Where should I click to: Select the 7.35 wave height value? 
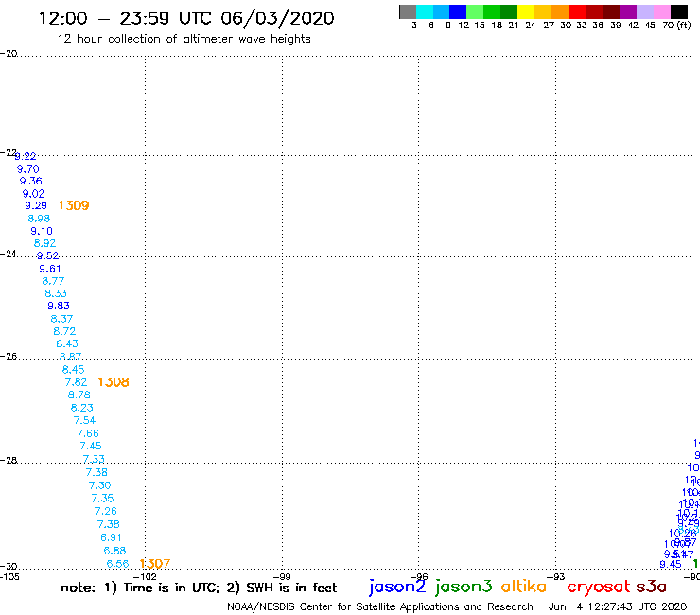103,498
